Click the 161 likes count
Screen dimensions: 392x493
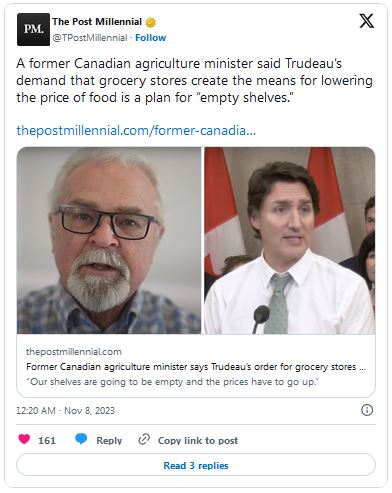click(47, 440)
